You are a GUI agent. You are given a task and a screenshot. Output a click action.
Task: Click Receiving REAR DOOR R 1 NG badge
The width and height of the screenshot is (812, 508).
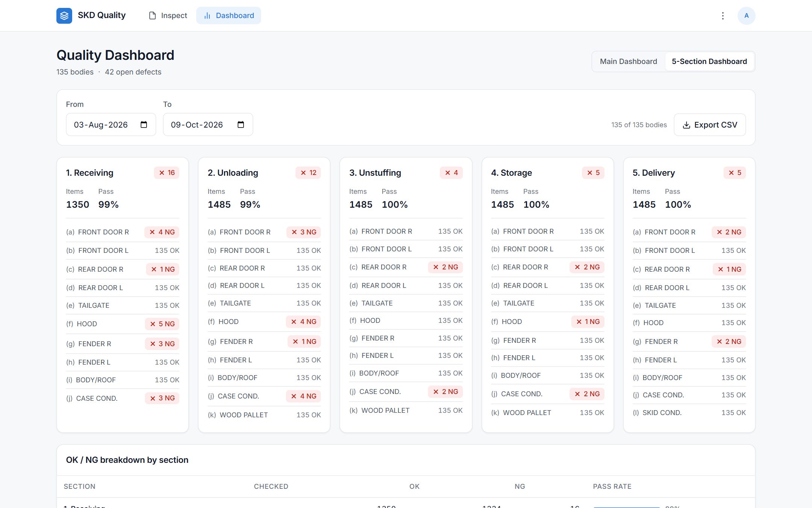[x=163, y=269]
